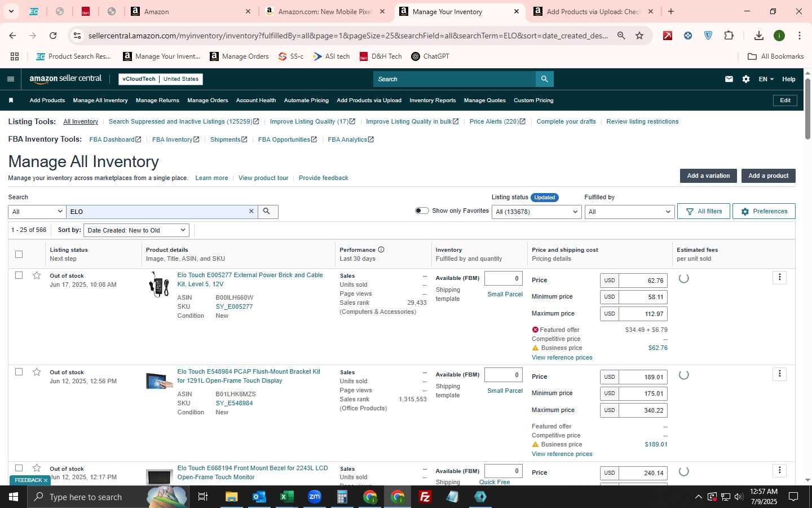Open Seller Central hamburger menu
This screenshot has width=812, height=508.
click(10, 79)
